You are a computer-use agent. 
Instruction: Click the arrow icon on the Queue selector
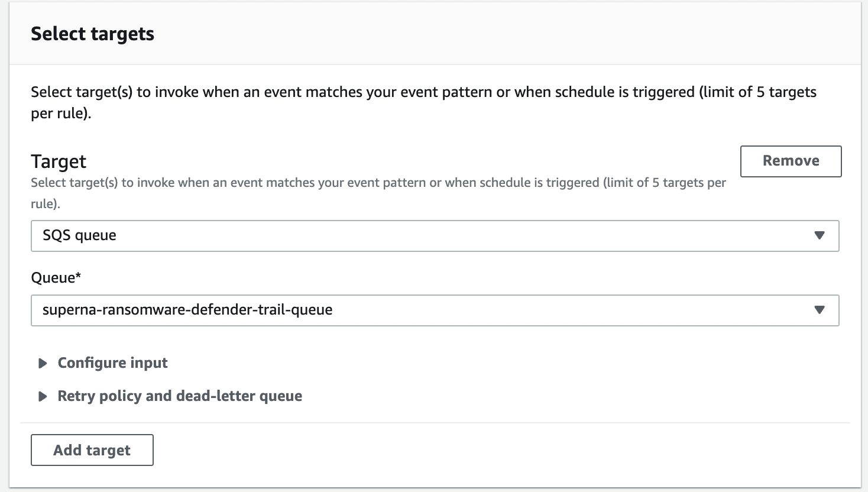[x=819, y=310]
